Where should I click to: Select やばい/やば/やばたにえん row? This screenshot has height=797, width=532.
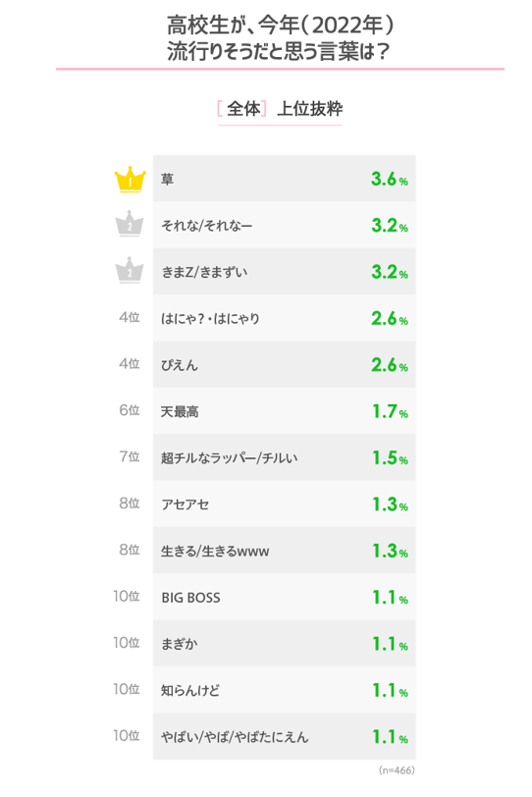pyautogui.click(x=284, y=736)
